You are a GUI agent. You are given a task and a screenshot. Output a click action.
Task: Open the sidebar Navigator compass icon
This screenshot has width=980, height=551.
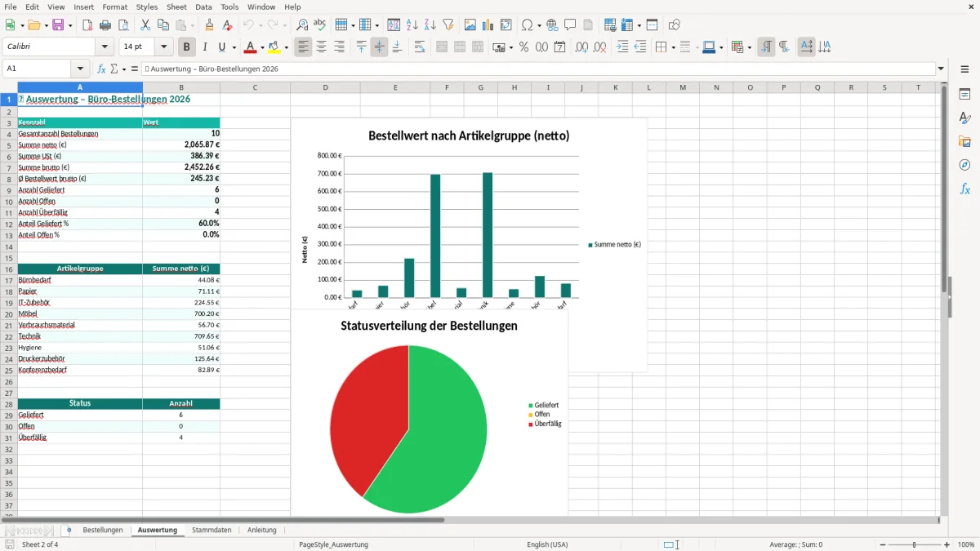tap(964, 165)
